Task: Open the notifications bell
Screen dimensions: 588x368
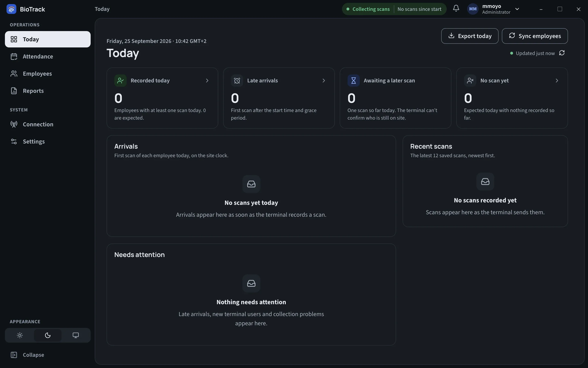Action: coord(456,9)
